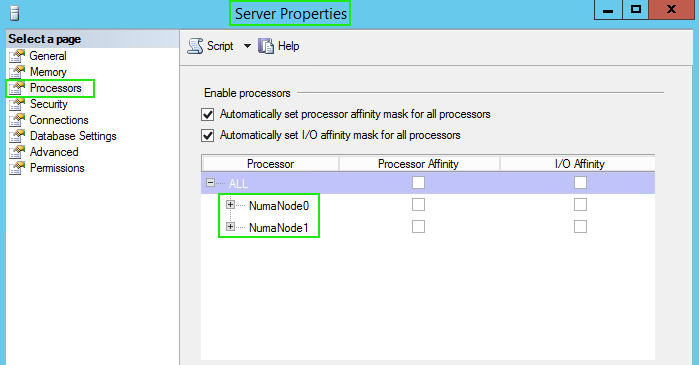Click the Help book icon
The image size is (699, 365).
[266, 46]
